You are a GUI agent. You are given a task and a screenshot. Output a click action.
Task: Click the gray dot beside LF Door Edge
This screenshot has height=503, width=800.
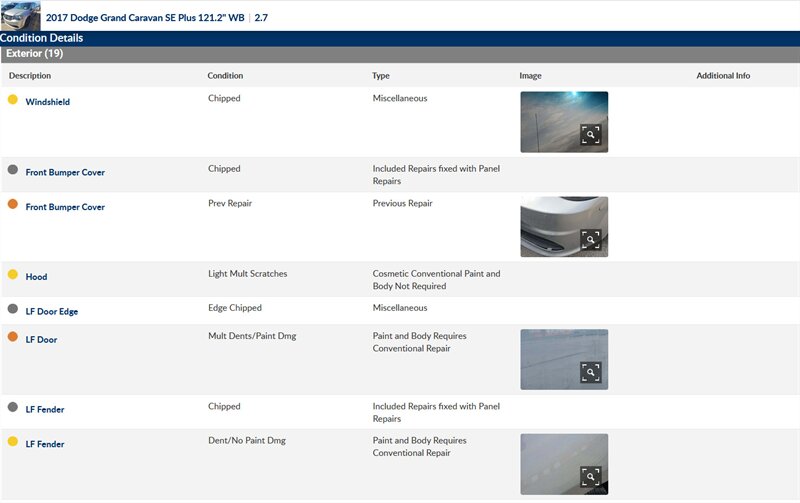(x=13, y=310)
